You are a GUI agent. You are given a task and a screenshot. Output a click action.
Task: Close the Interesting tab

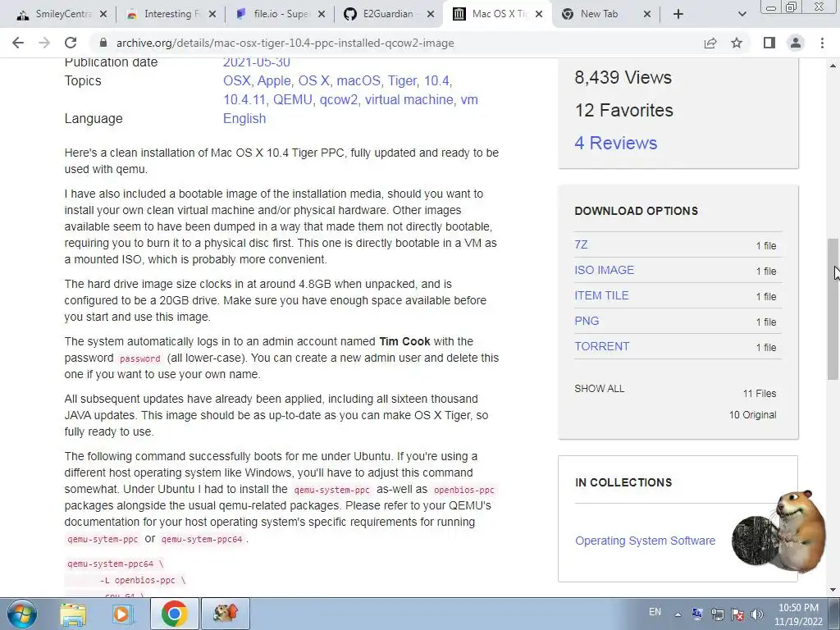pyautogui.click(x=212, y=15)
